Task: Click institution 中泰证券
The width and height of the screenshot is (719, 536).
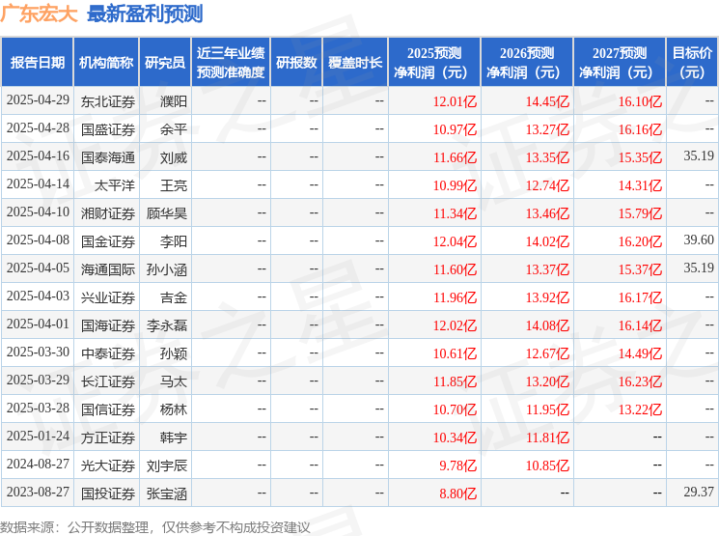Action: (x=108, y=353)
